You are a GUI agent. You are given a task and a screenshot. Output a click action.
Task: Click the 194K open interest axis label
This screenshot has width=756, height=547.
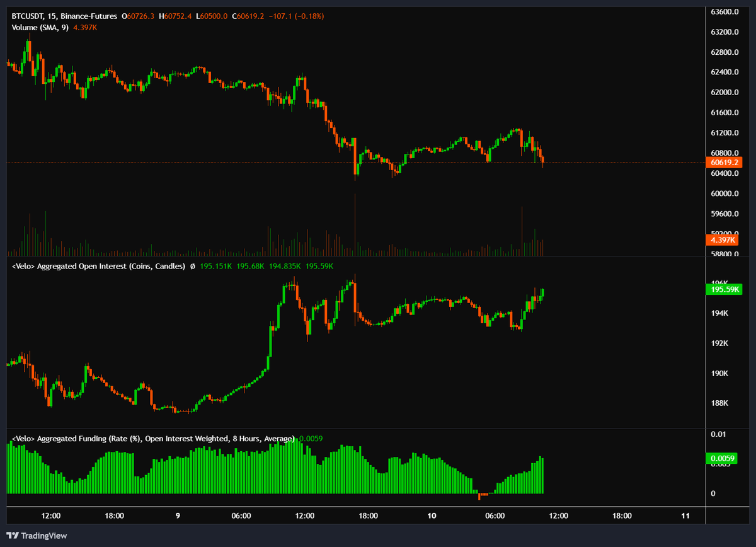719,313
